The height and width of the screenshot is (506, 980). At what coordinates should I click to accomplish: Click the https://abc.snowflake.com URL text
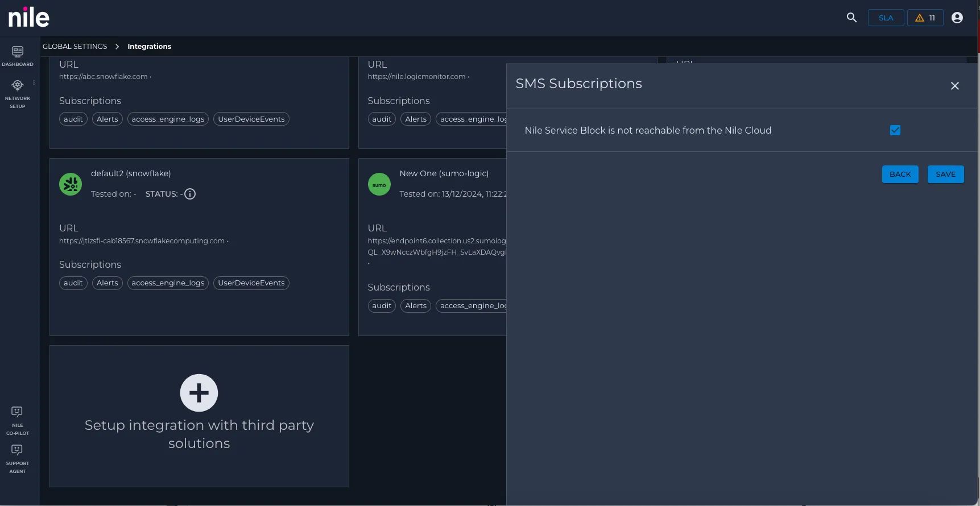tap(104, 77)
